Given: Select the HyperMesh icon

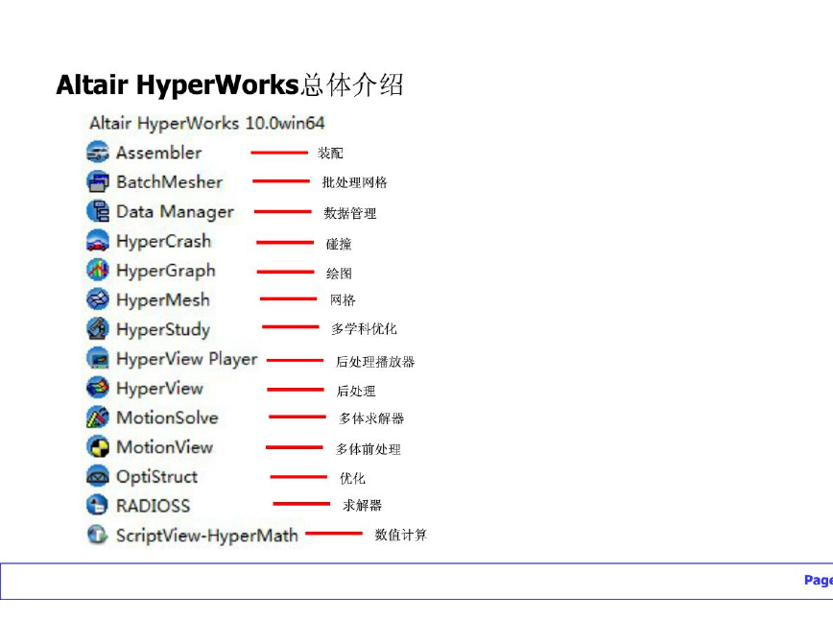Looking at the screenshot, I should [98, 299].
